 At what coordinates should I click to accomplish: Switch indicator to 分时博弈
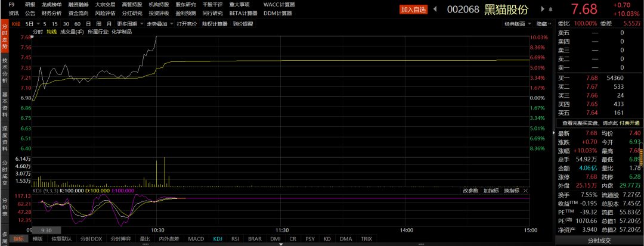pos(120,238)
